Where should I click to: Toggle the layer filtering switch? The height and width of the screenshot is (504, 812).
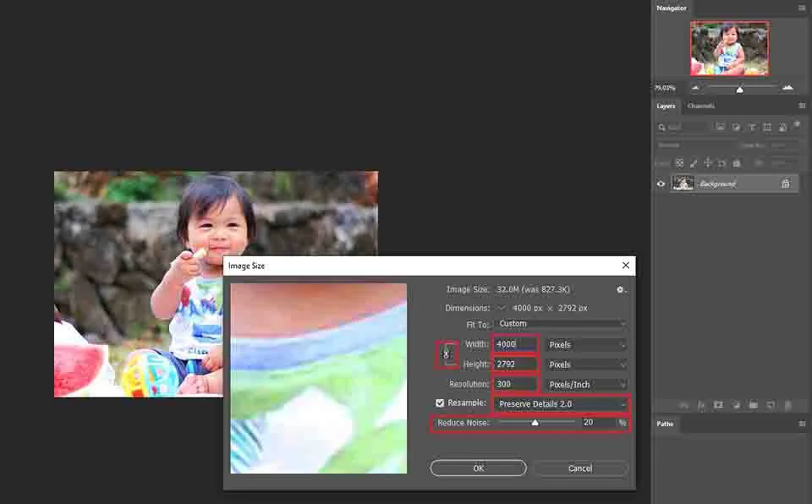798,125
